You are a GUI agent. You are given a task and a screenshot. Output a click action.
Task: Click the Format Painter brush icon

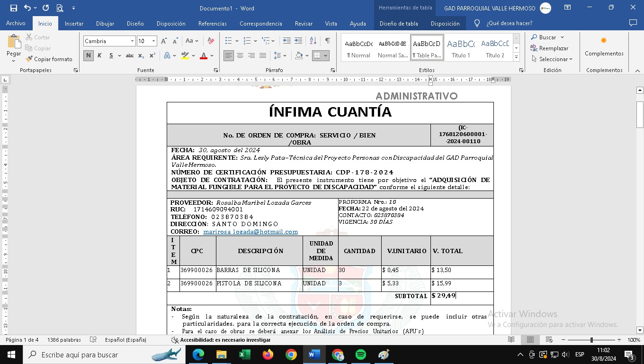pyautogui.click(x=29, y=59)
